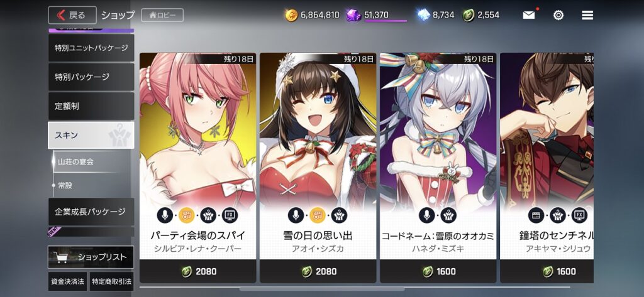The width and height of the screenshot is (644, 297).
Task: Click the purple gem currency icon
Action: pos(353,15)
